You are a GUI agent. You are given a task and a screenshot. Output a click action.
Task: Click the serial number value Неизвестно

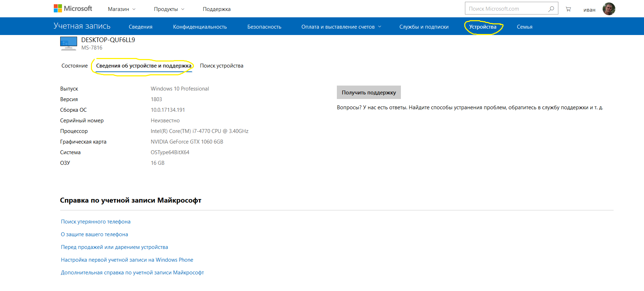[165, 121]
